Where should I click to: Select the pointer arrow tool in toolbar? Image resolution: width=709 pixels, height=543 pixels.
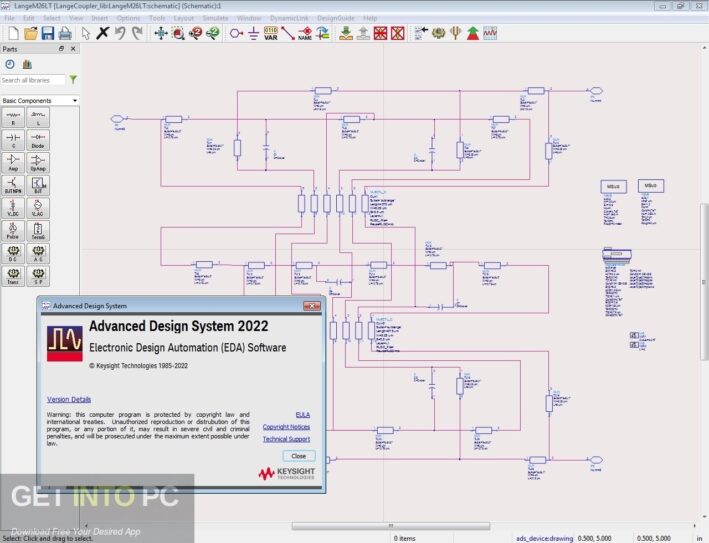pos(85,33)
